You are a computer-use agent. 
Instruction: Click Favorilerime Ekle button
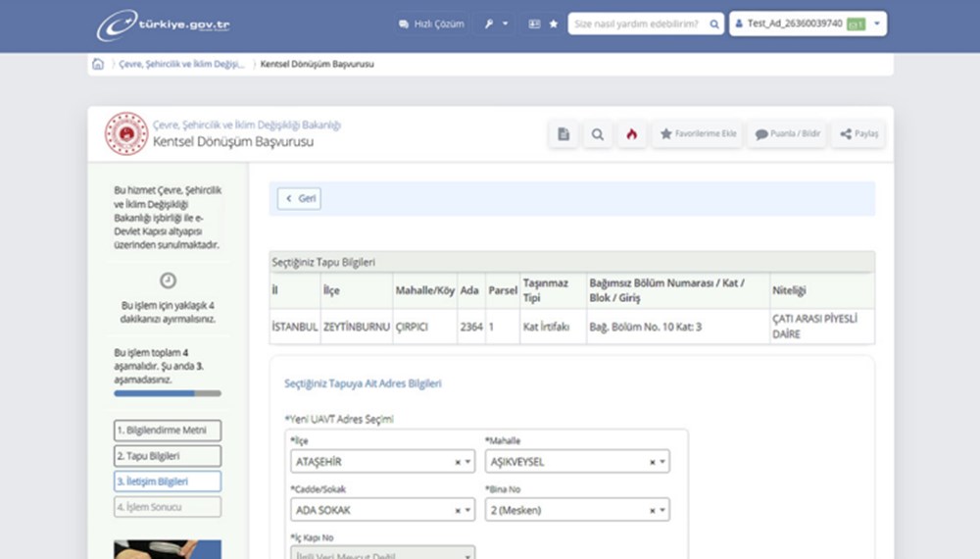tap(698, 134)
